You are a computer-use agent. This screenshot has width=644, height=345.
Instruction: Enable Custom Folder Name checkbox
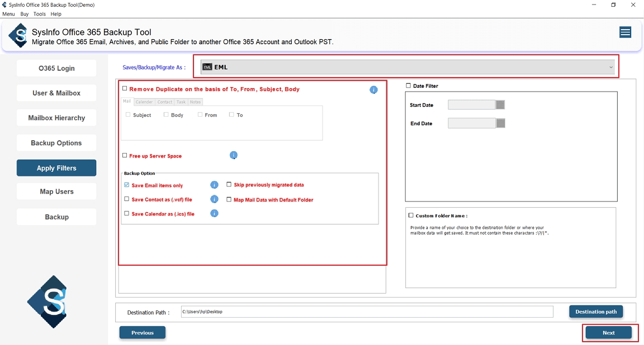coord(411,215)
